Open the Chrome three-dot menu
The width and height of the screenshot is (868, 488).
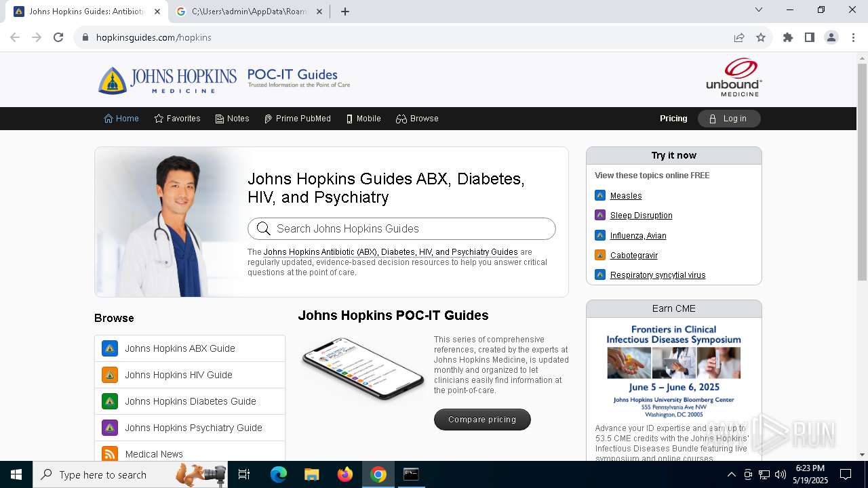click(853, 37)
